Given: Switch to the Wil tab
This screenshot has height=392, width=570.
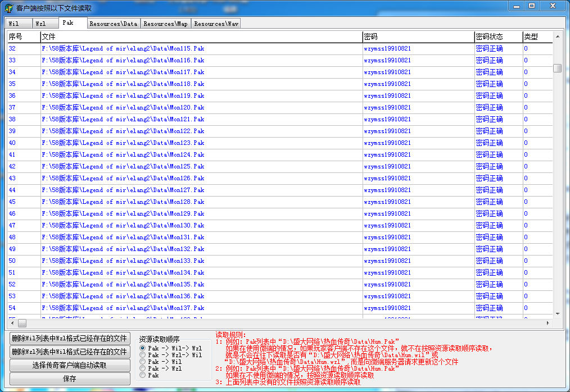Looking at the screenshot, I should [x=19, y=24].
